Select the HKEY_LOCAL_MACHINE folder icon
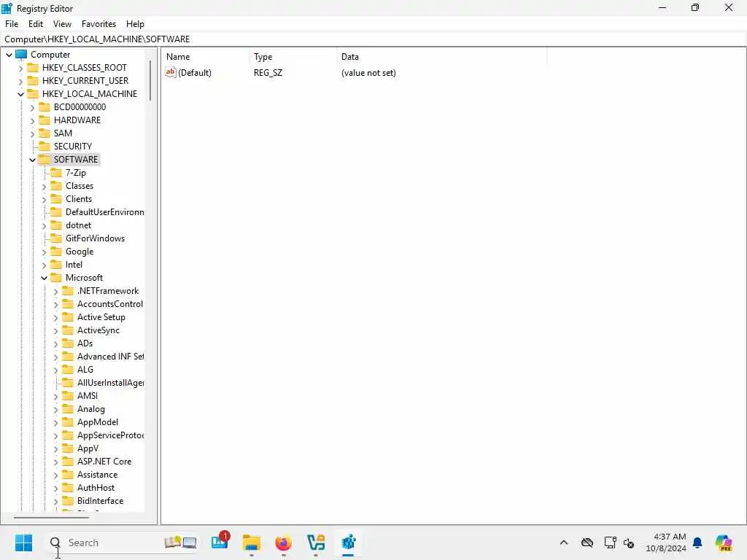The image size is (747, 560). point(33,93)
